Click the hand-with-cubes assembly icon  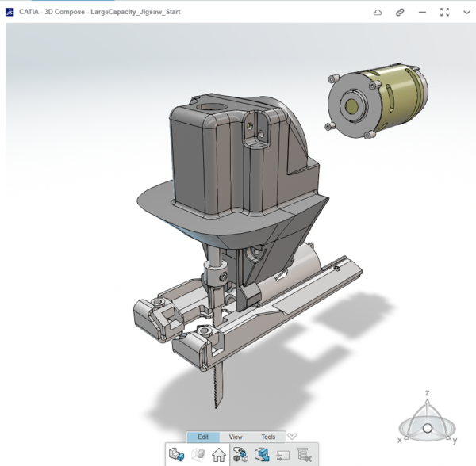click(241, 455)
